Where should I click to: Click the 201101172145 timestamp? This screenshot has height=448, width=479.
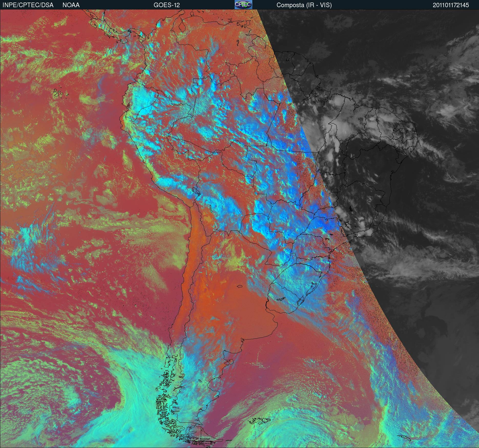click(x=451, y=5)
